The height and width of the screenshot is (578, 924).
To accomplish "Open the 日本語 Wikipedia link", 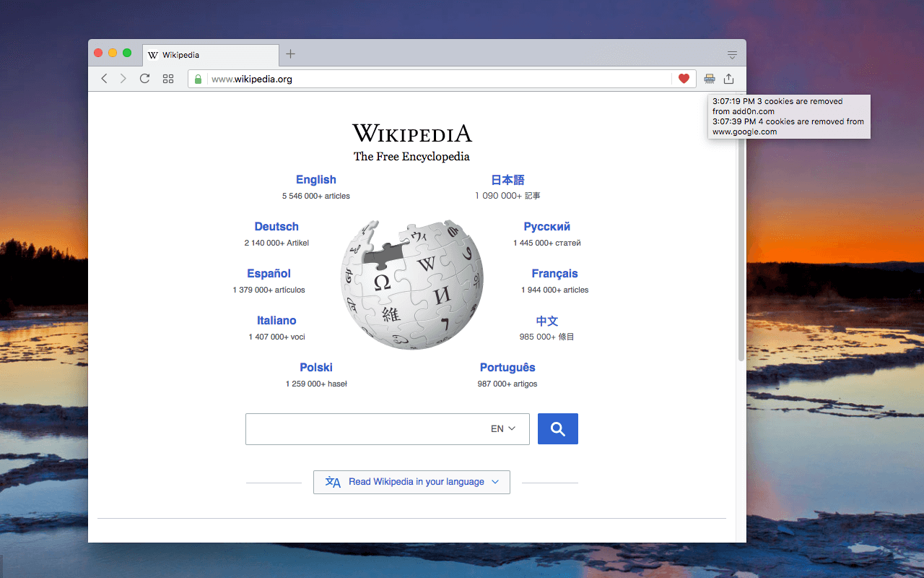I will (x=507, y=180).
